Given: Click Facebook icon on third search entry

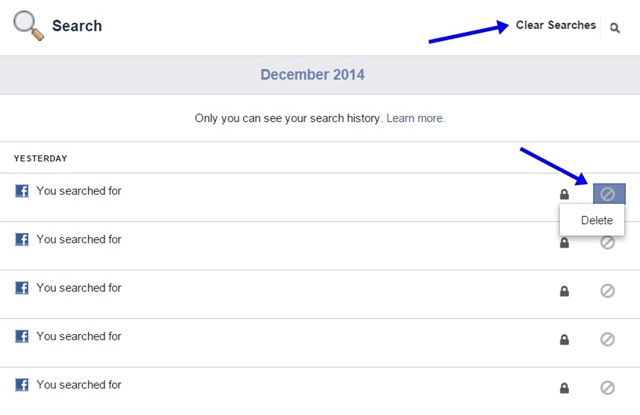Looking at the screenshot, I should 22,288.
